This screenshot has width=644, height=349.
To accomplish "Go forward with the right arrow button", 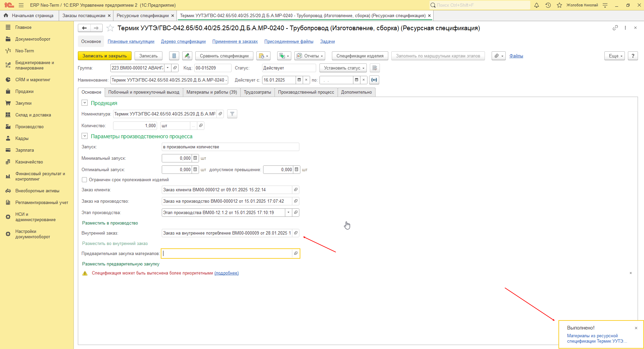I will [x=96, y=28].
